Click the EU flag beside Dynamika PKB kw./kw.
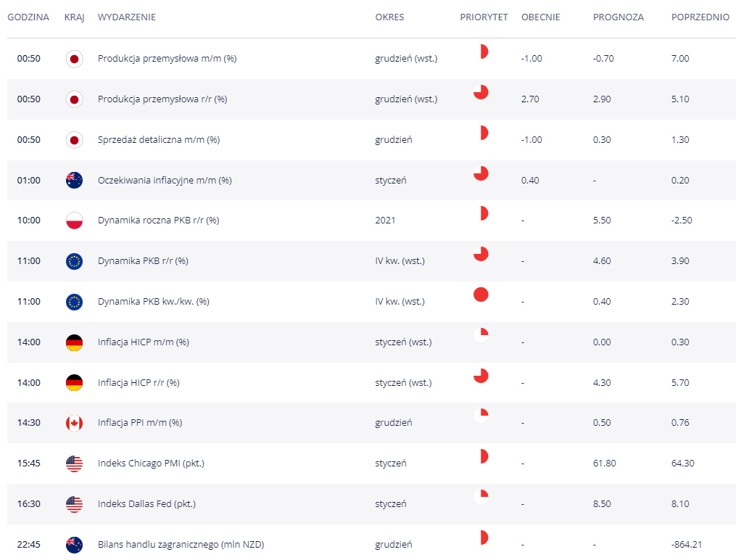The height and width of the screenshot is (560, 736). pos(74,302)
